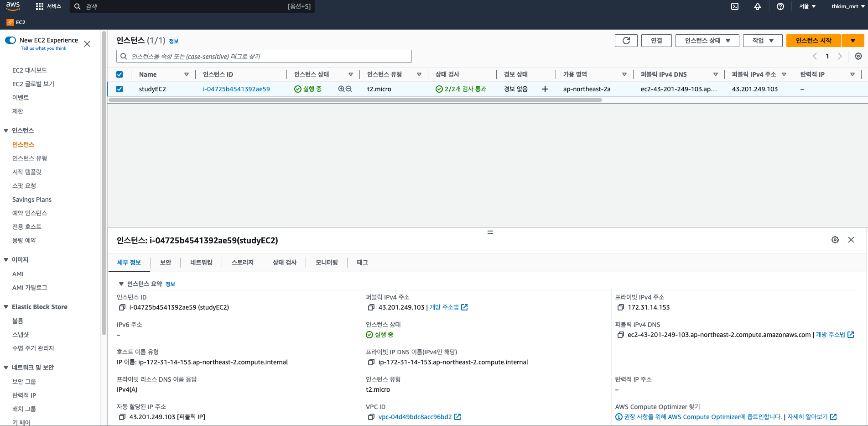Copy the auto-assigned IP address
The image size is (868, 426).
(x=122, y=417)
